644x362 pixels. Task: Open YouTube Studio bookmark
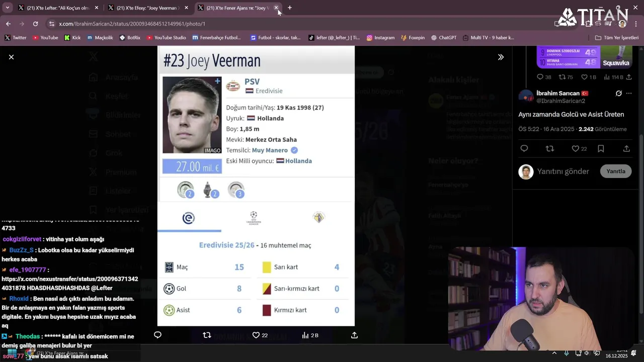(167, 38)
